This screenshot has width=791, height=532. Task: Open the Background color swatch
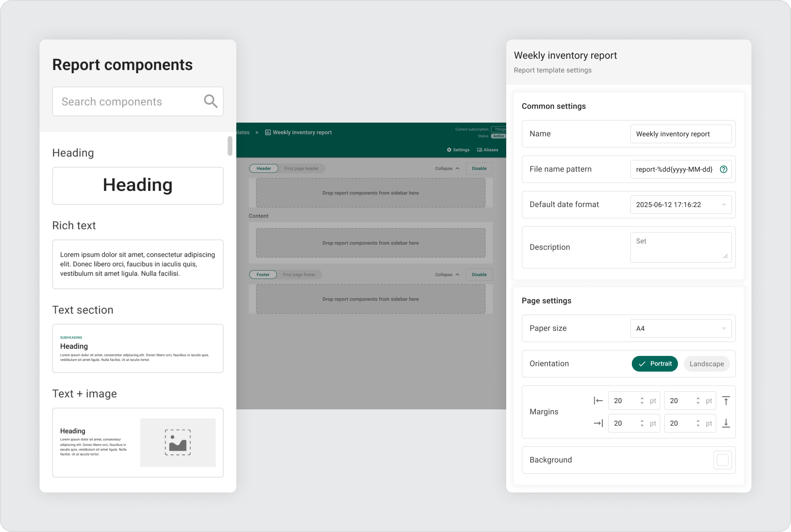tap(722, 460)
